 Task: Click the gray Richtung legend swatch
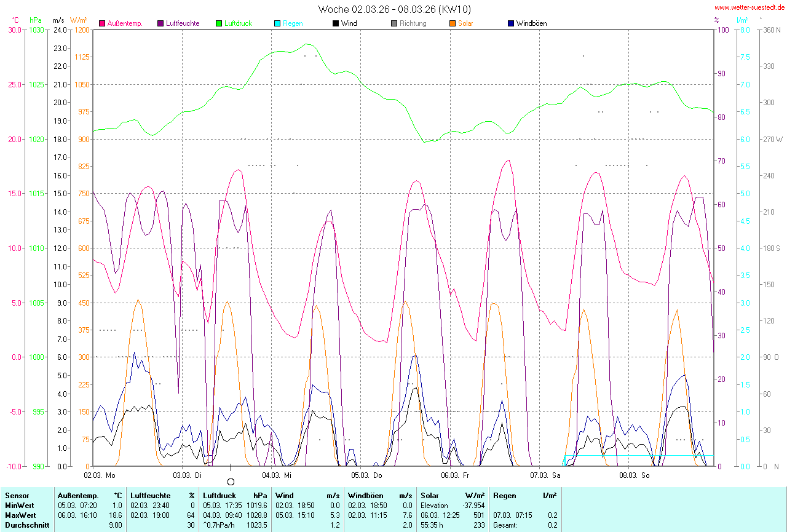point(394,23)
